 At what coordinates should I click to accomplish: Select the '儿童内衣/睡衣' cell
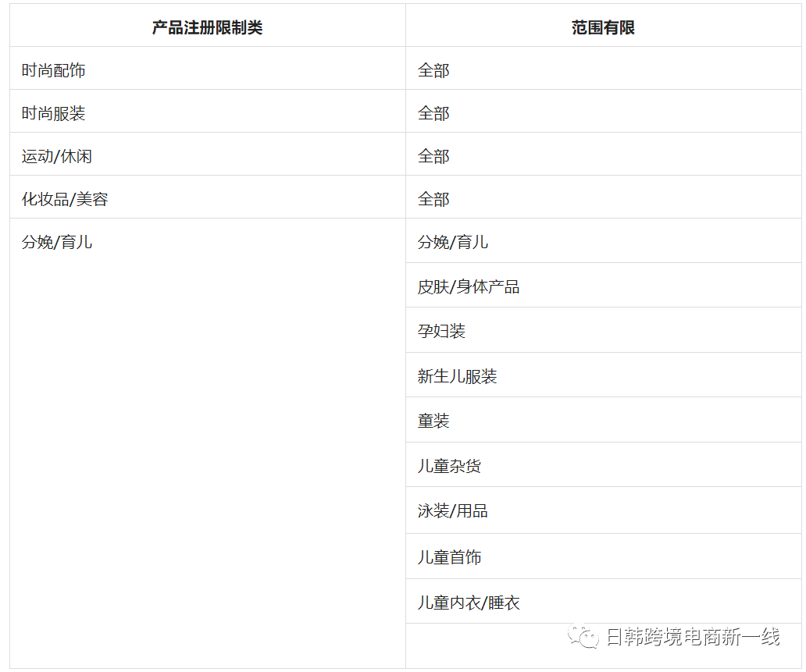pos(604,602)
